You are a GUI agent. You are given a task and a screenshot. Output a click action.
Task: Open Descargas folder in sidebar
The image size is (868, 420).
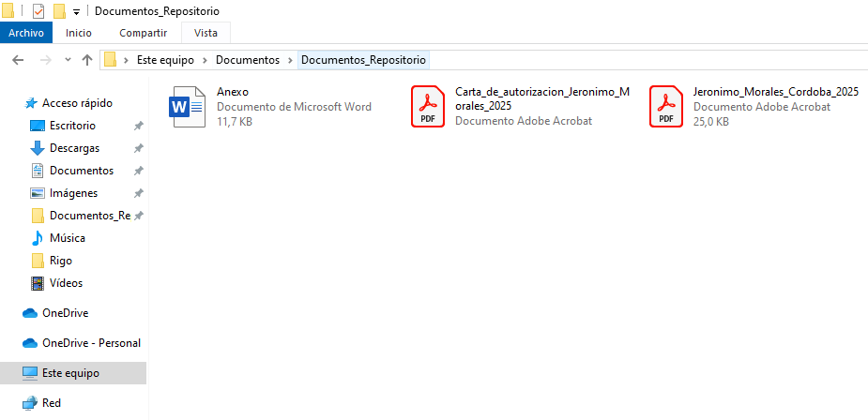74,148
